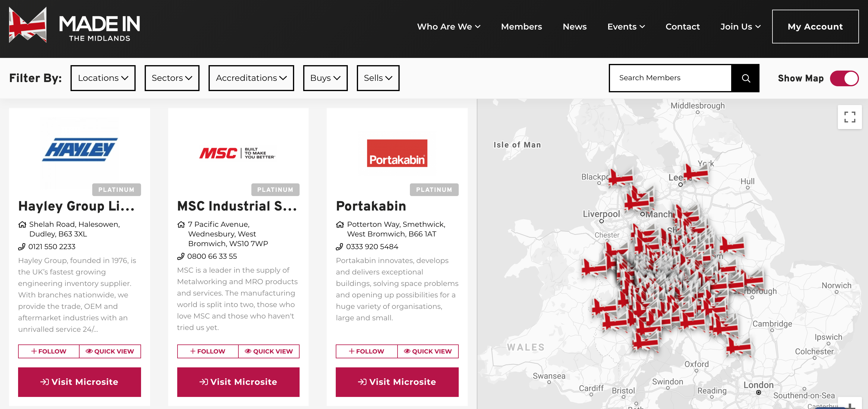The image size is (868, 409).
Task: Click the Hayley Group PLATINUM badge
Action: coord(117,190)
